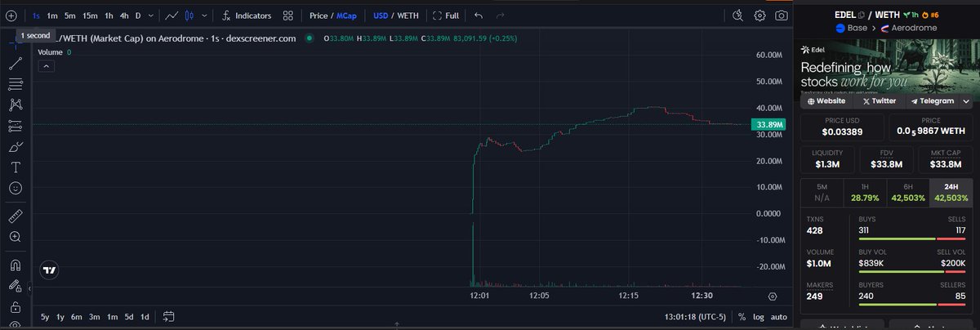The width and height of the screenshot is (980, 330).
Task: Switch chart to MCap mode
Action: coord(347,15)
